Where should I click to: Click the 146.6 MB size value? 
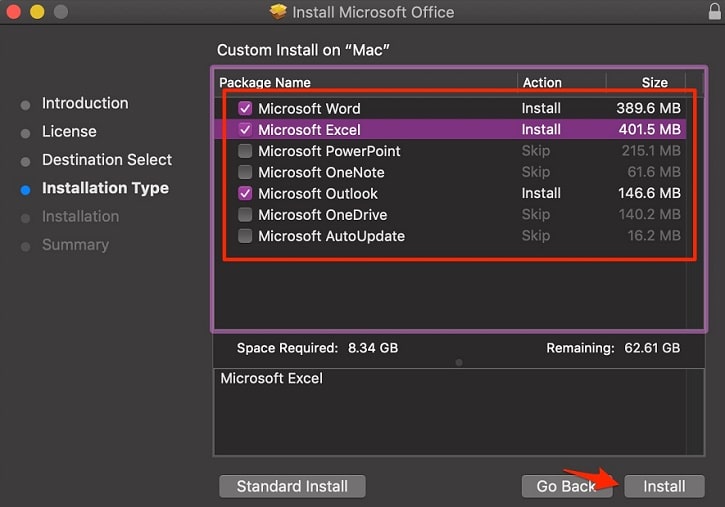(x=649, y=194)
